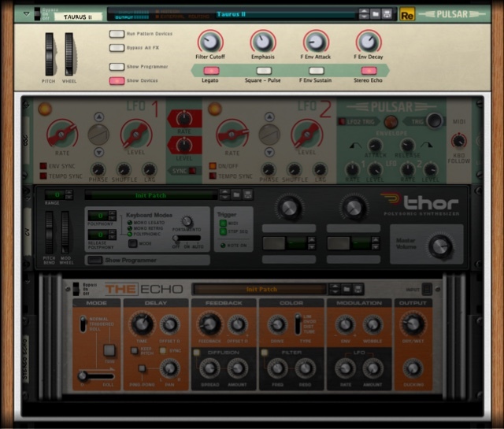The height and width of the screenshot is (429, 504).
Task: Open Thor browse patch folder icon
Action: click(236, 194)
